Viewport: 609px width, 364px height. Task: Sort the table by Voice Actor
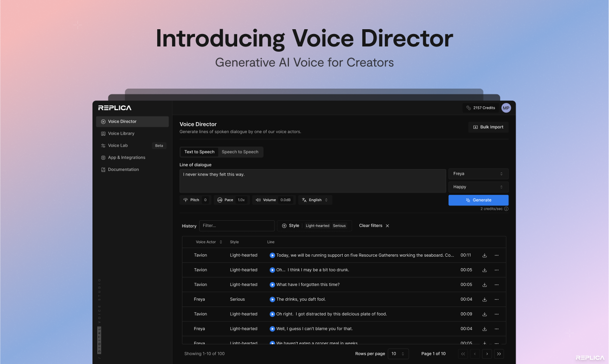click(x=209, y=242)
